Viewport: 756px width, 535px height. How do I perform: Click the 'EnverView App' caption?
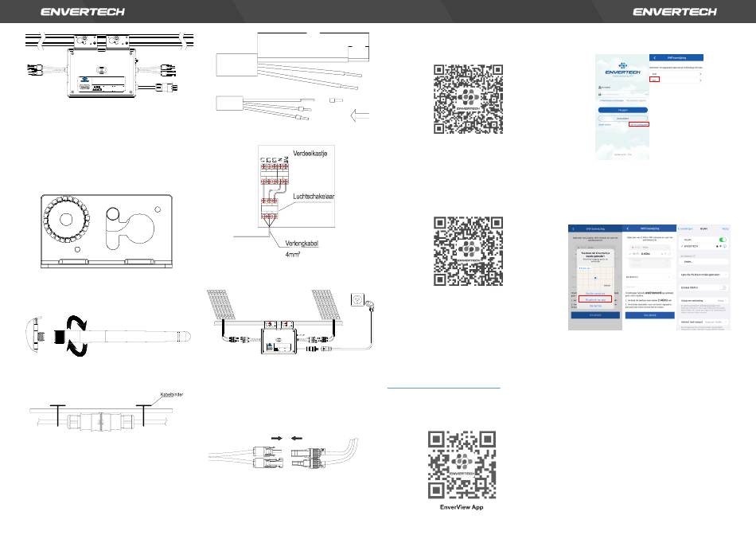click(462, 507)
